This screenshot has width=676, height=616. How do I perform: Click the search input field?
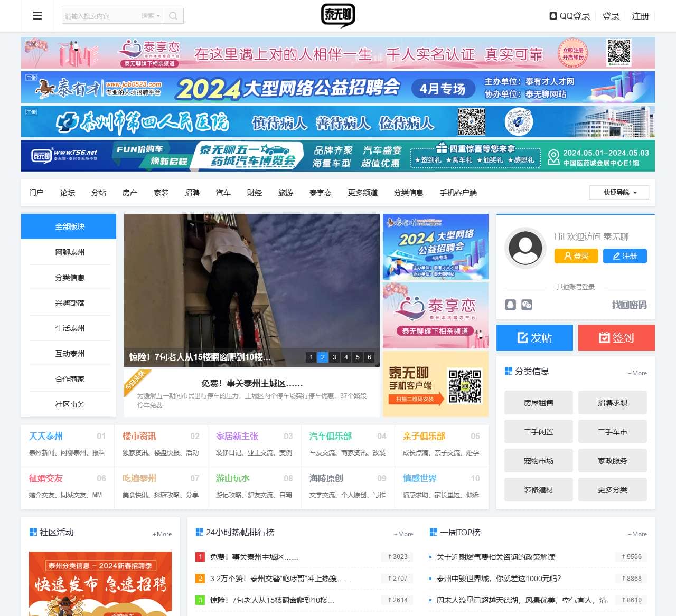click(100, 16)
